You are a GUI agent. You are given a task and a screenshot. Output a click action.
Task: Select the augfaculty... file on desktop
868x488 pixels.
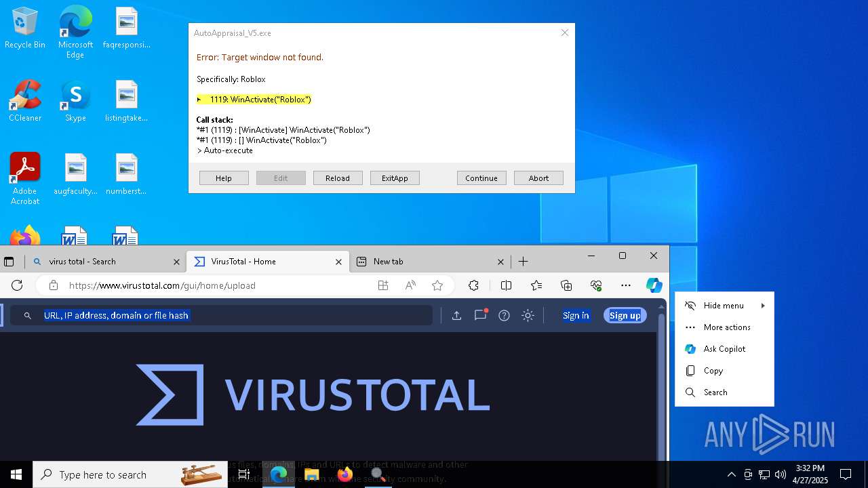(x=75, y=175)
